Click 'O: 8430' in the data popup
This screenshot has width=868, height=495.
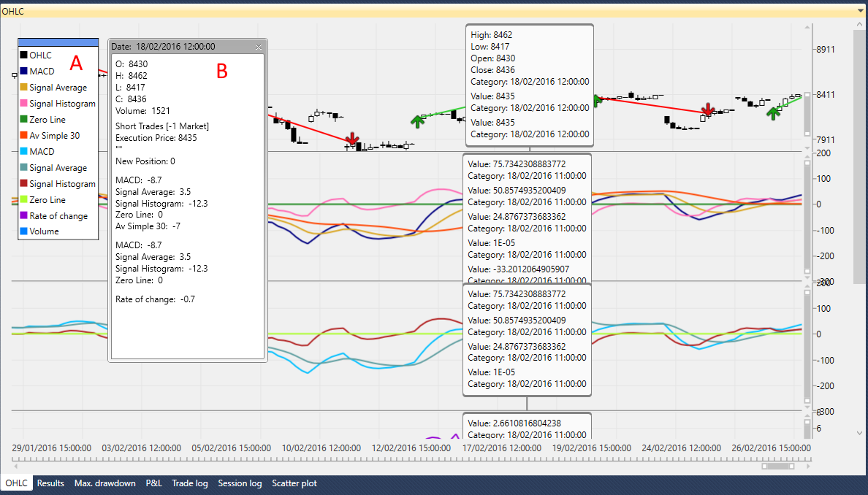tap(132, 64)
